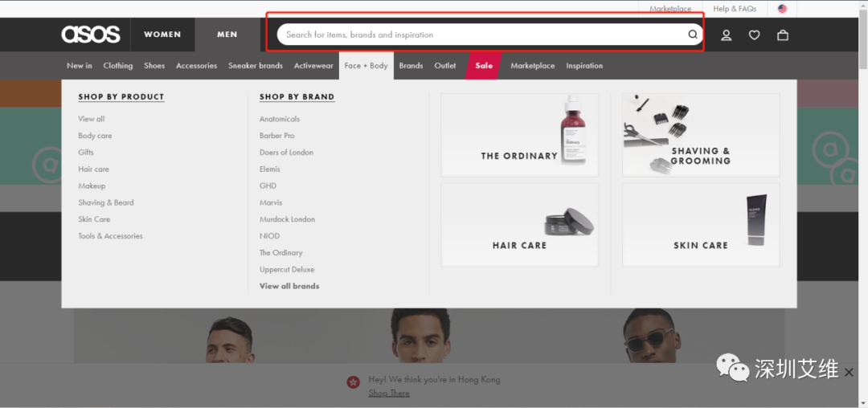Click the Shop There link
This screenshot has height=408, width=868.
(x=389, y=393)
